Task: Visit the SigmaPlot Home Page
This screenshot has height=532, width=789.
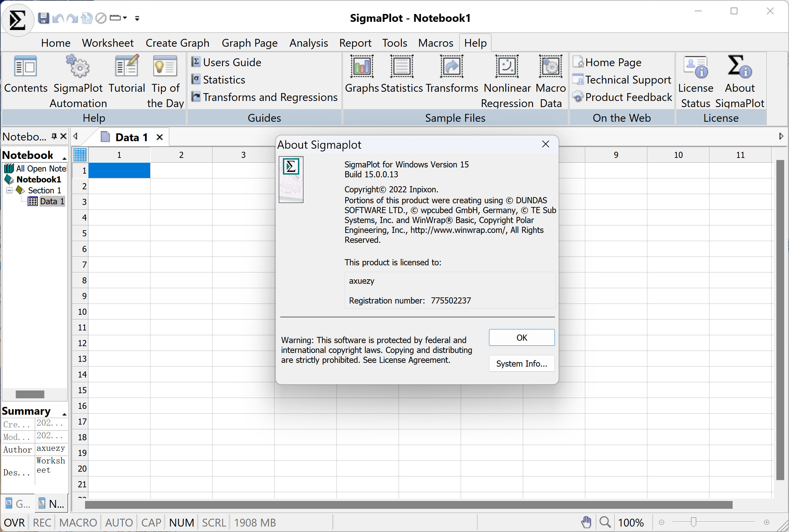Action: pyautogui.click(x=607, y=62)
